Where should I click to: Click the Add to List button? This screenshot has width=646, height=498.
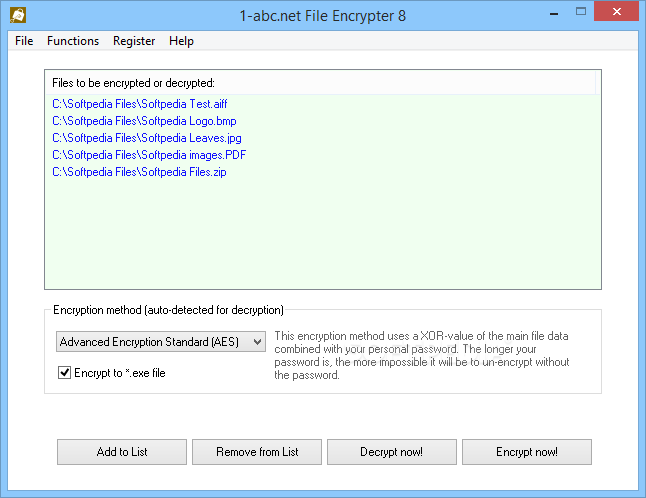pyautogui.click(x=122, y=452)
